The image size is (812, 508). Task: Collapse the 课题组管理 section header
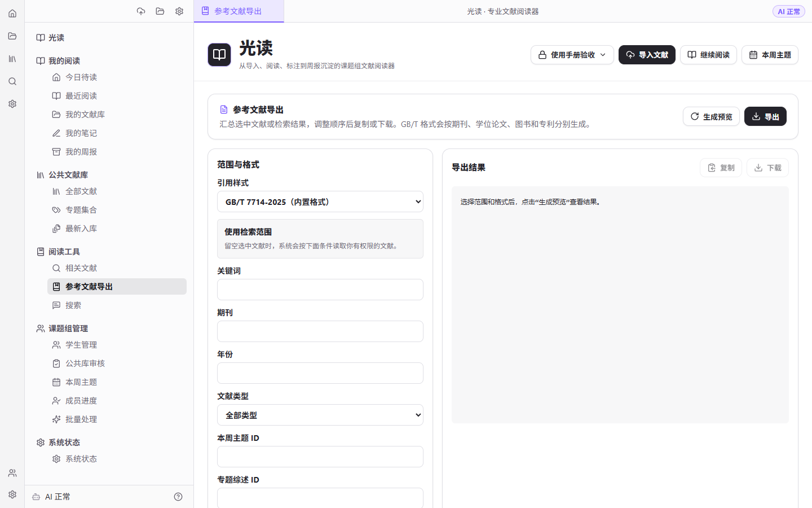[62, 329]
